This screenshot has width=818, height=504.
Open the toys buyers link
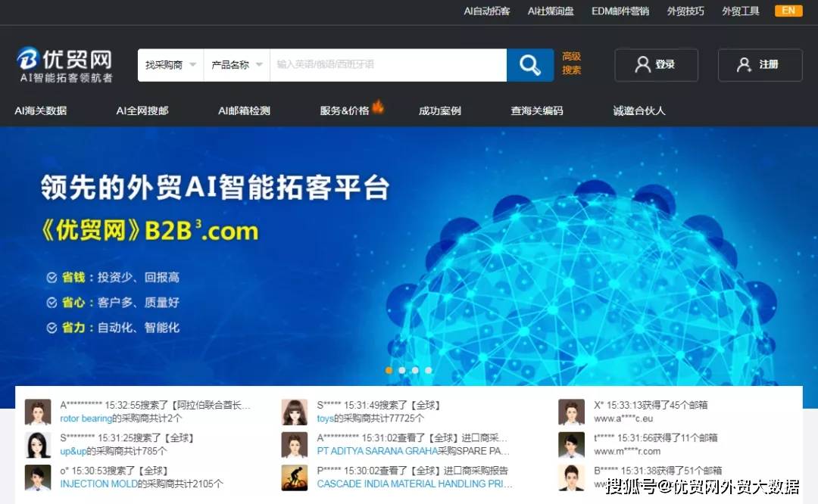tap(325, 418)
